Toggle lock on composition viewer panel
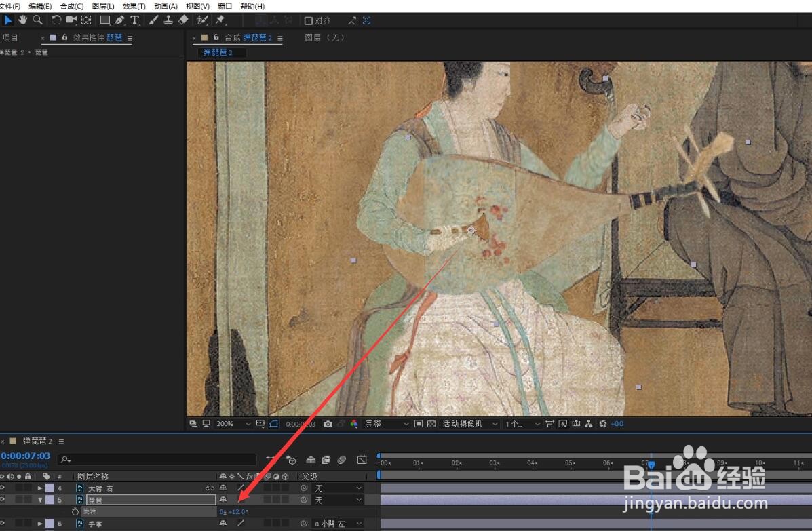The width and height of the screenshot is (812, 531). (x=216, y=38)
